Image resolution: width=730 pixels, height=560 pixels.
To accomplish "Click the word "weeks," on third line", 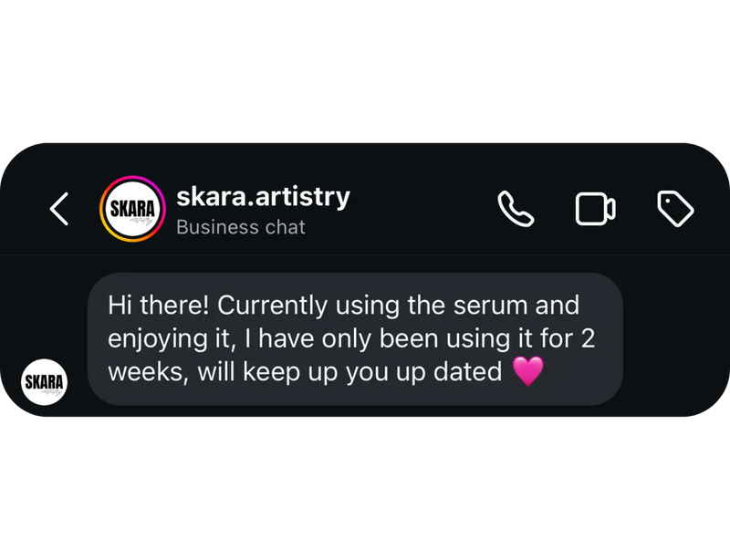I will click(x=149, y=372).
